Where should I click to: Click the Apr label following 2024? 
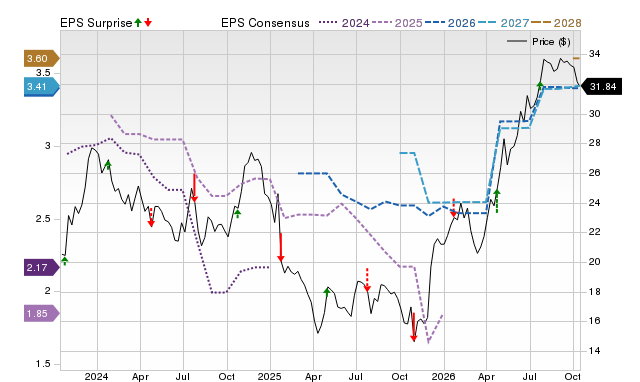tap(140, 376)
